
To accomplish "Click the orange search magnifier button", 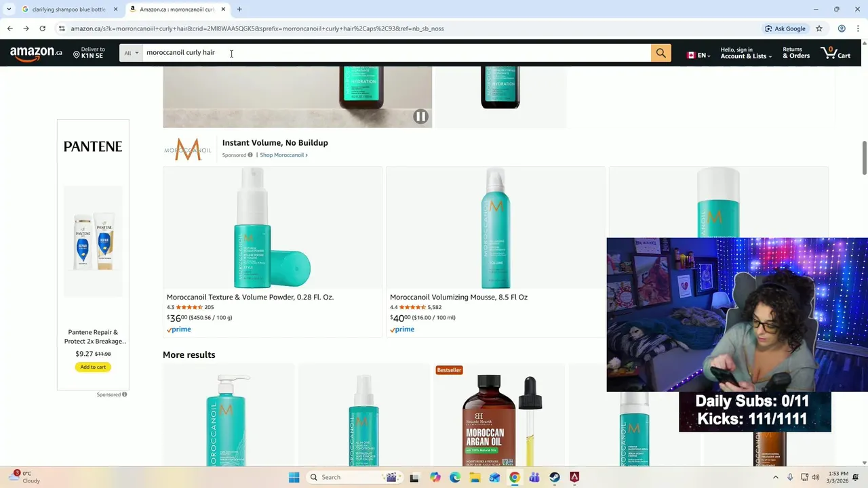I will [660, 53].
